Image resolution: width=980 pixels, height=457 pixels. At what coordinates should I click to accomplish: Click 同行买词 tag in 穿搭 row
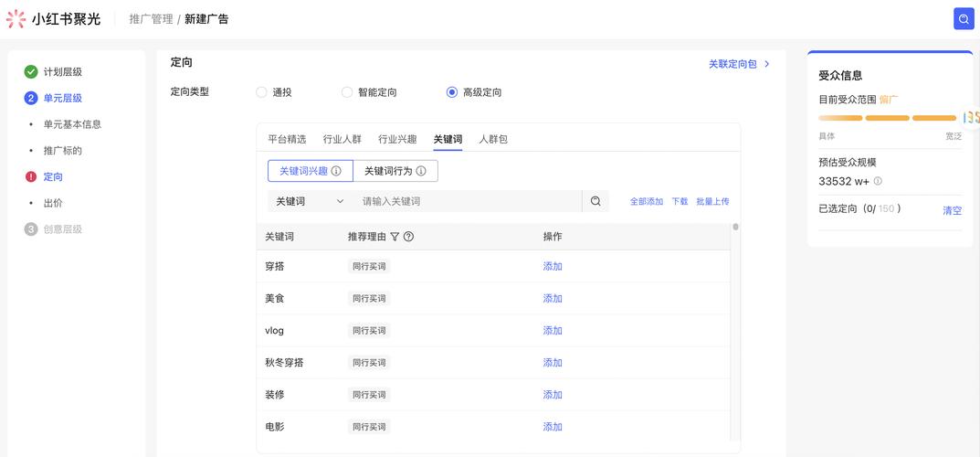369,266
